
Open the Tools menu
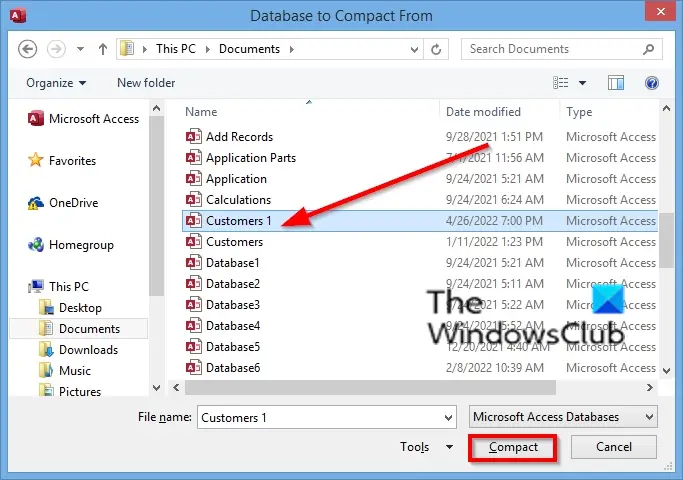click(x=426, y=447)
